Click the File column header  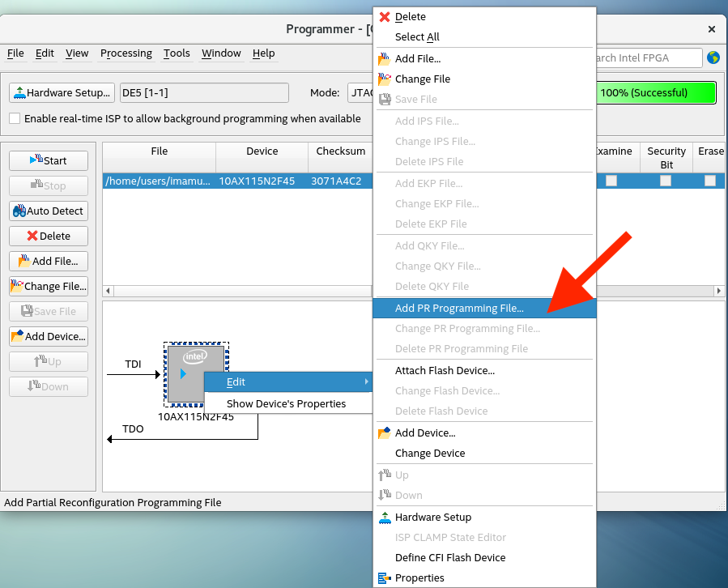[160, 157]
